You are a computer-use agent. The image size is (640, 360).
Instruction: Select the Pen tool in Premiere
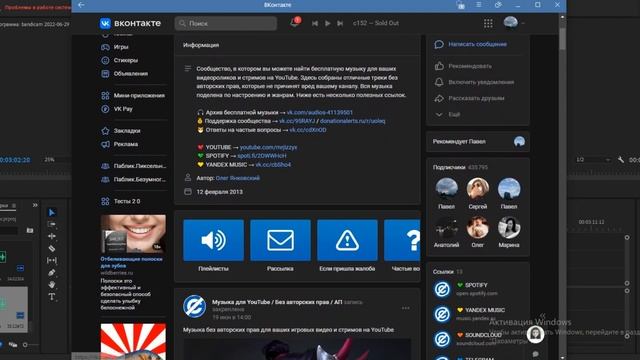pos(51,273)
